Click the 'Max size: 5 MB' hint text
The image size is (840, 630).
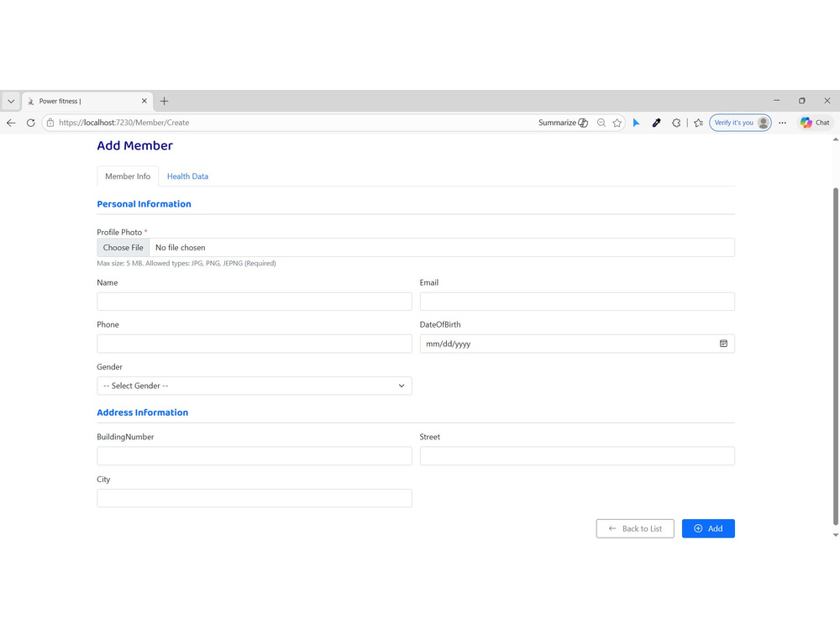point(186,263)
